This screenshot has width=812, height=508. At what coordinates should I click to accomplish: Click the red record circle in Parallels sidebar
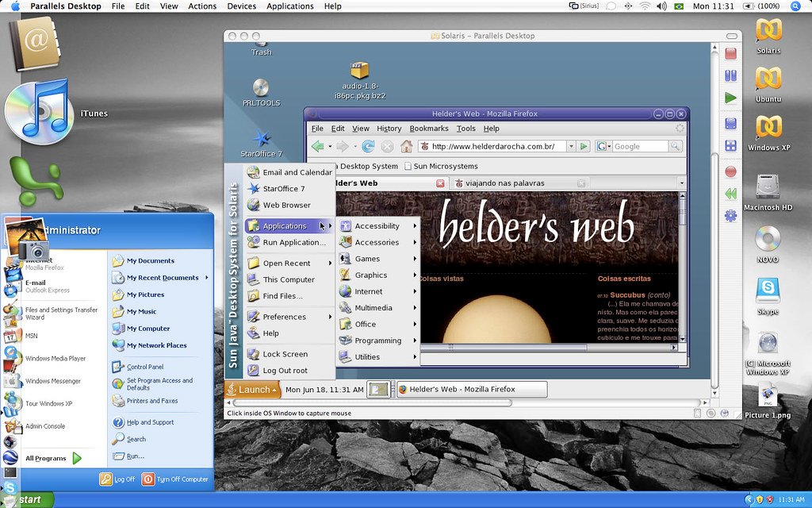coord(730,171)
